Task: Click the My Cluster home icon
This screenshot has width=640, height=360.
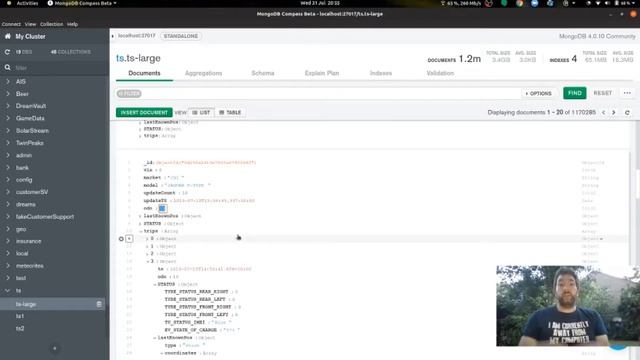Action: point(7,36)
